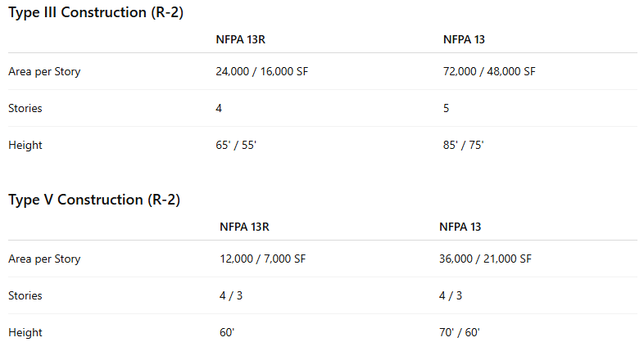
Task: Select Area per Story label in Type III table
Action: click(44, 71)
